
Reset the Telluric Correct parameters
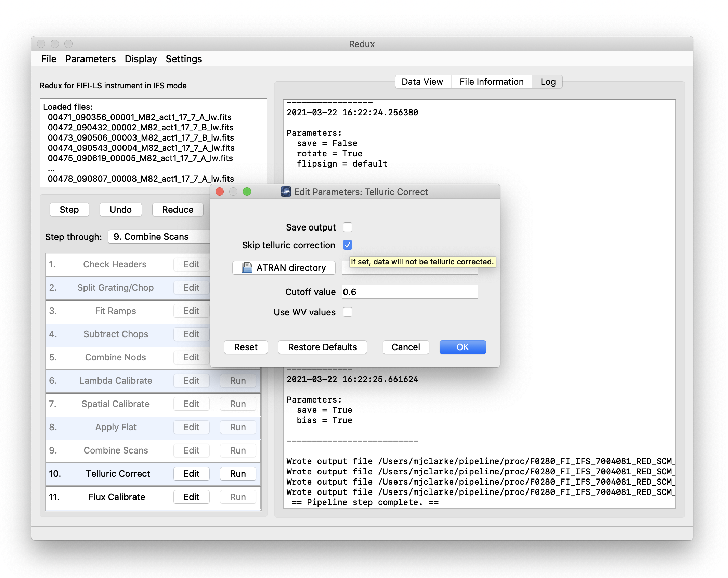coord(246,347)
